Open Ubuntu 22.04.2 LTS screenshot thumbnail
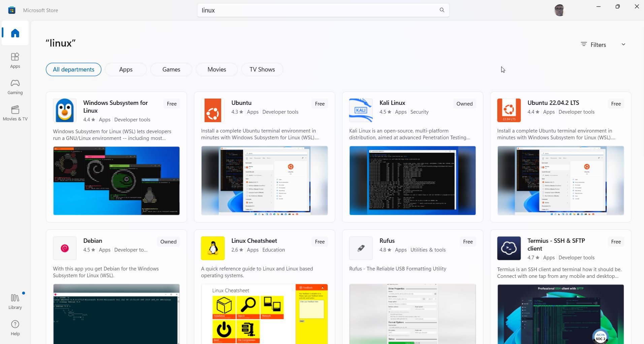644x344 pixels. coord(560,180)
